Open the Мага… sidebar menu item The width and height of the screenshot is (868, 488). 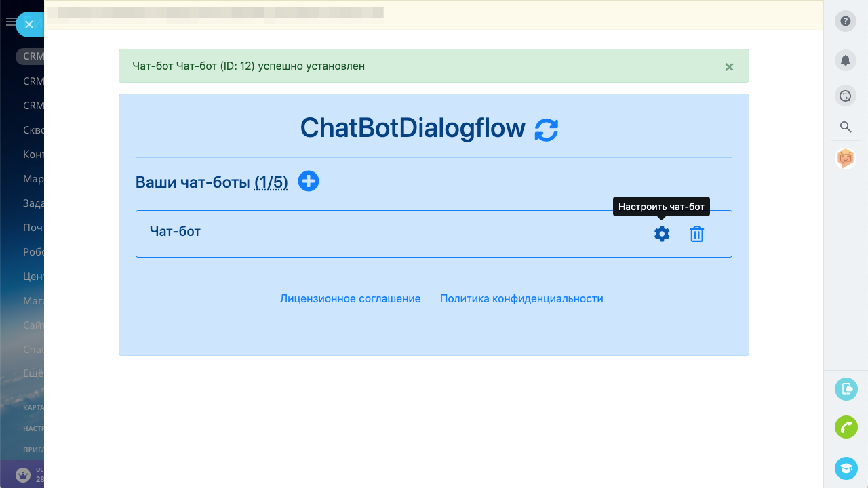[33, 301]
